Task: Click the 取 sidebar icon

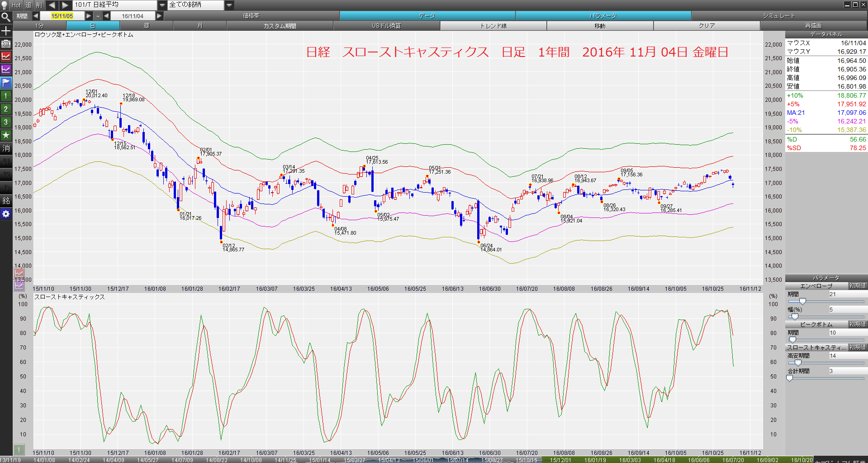Action: pos(6,175)
